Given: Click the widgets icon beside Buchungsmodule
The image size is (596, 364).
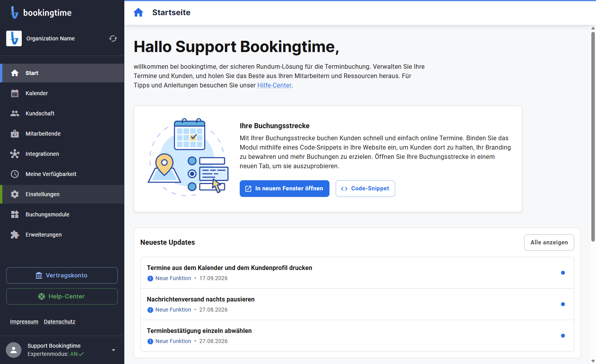Looking at the screenshot, I should (x=15, y=214).
